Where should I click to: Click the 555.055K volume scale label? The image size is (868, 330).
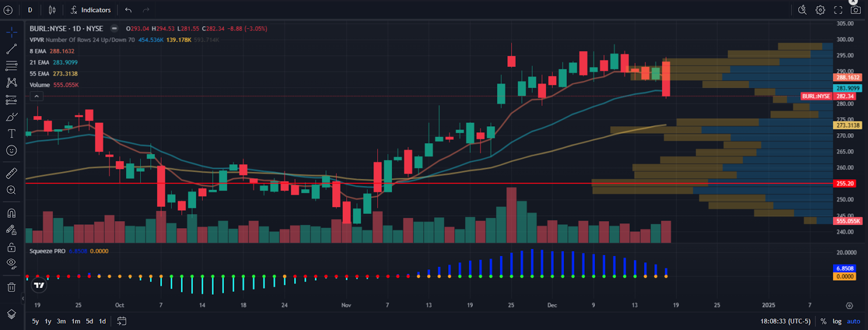(x=847, y=221)
